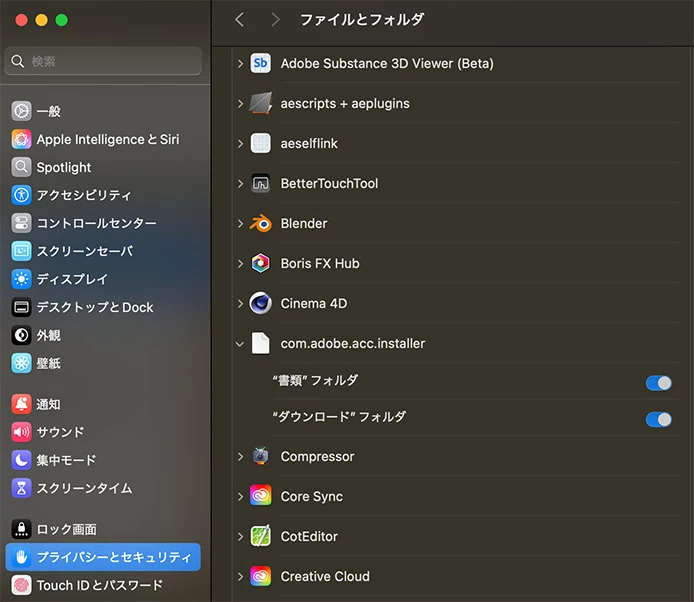Collapse the com.adobe.acc.installer row chevron

[x=240, y=344]
